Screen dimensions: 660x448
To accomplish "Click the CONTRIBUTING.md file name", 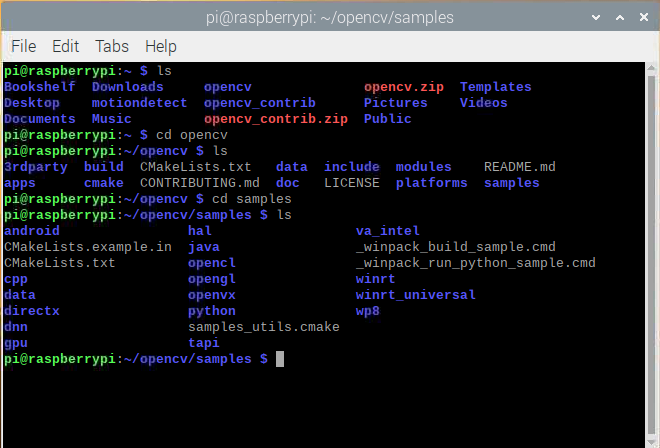I will tap(200, 183).
